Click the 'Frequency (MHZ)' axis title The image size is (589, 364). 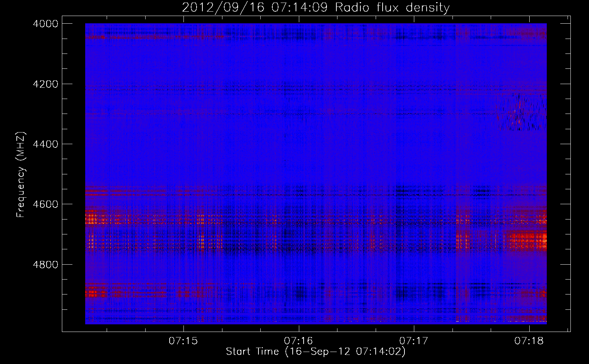coord(21,175)
